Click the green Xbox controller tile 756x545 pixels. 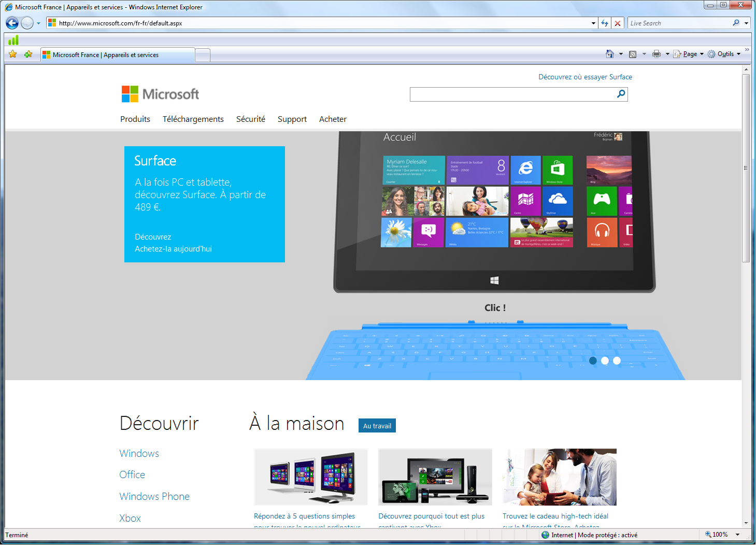coord(602,201)
